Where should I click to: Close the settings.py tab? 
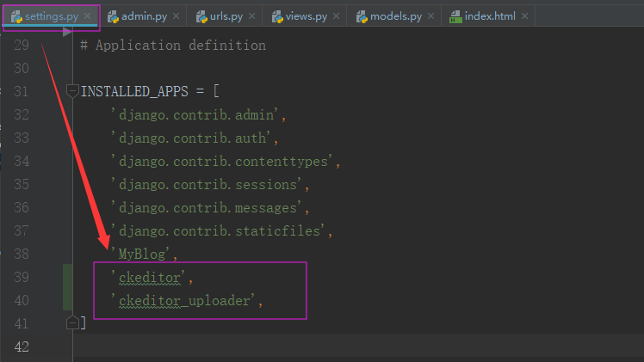click(x=88, y=16)
